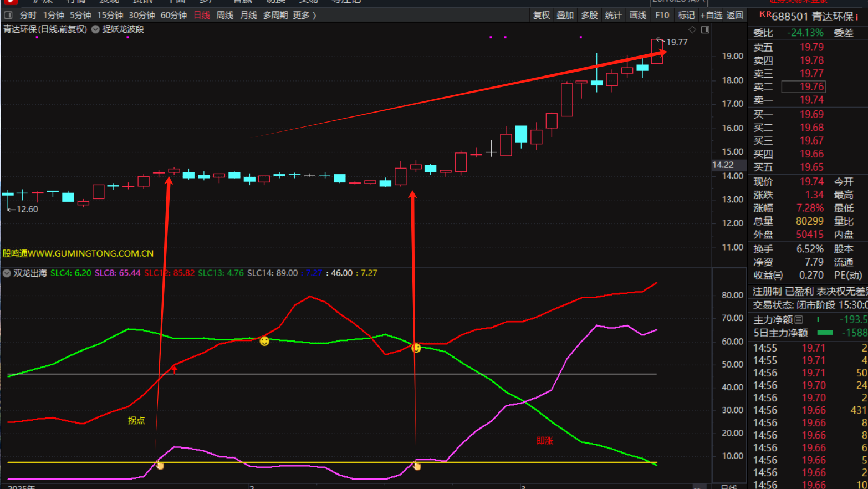The width and height of the screenshot is (868, 489).
Task: Click the smiley marker on the green line
Action: (x=264, y=341)
